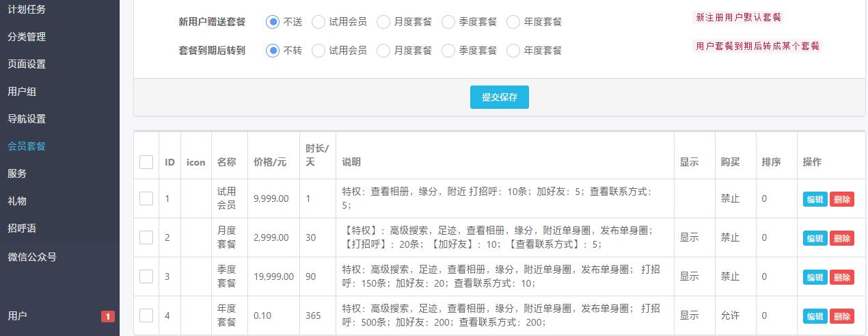Check the box for 试用会员 row

pos(146,198)
